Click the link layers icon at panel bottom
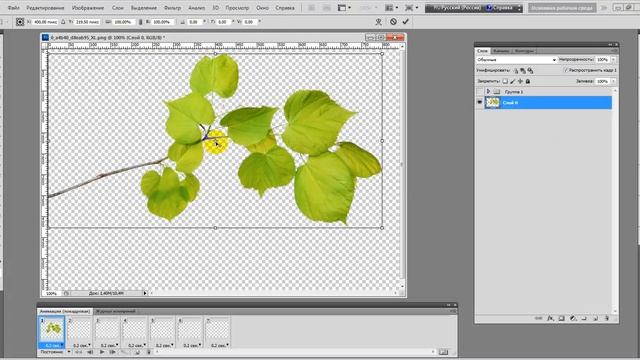640x360 pixels. 539,318
